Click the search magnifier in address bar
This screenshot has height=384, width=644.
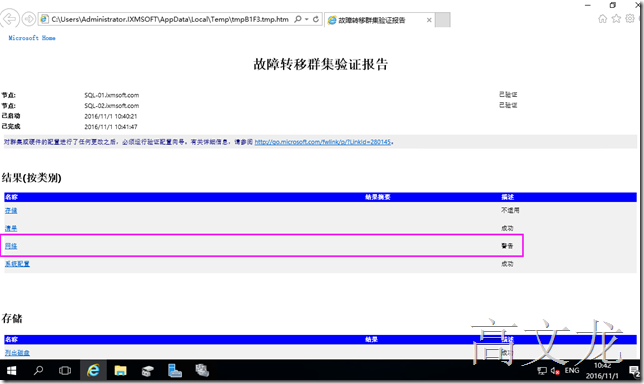[298, 19]
